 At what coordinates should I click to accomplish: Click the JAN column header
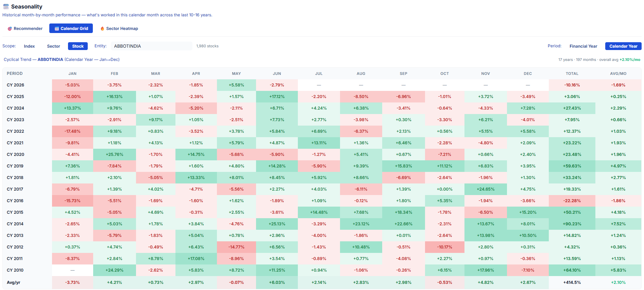click(x=72, y=74)
